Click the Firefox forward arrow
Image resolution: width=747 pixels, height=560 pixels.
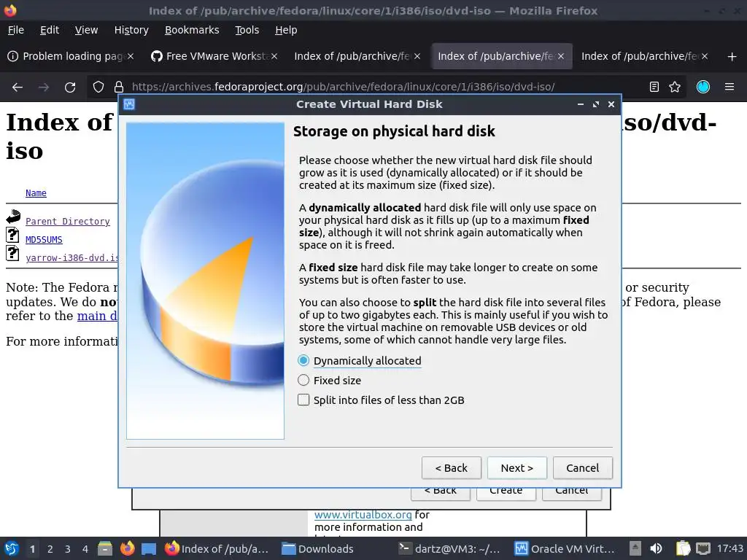(x=44, y=87)
